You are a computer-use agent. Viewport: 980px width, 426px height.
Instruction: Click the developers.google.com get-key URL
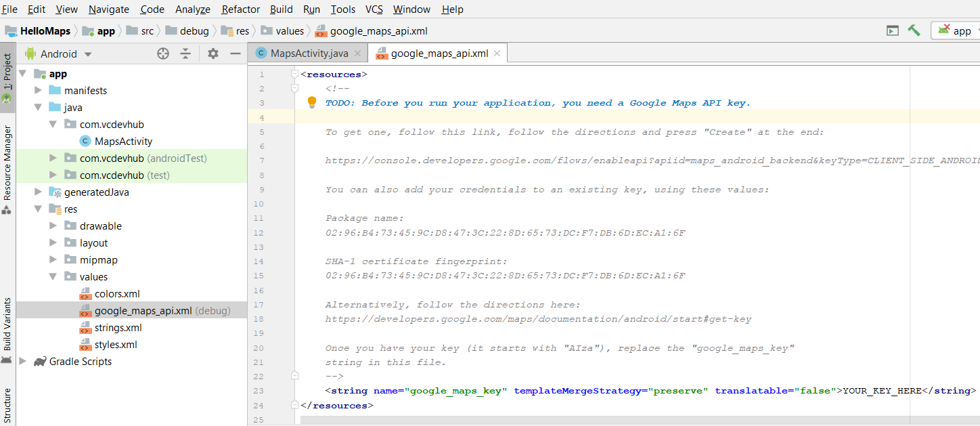click(538, 319)
